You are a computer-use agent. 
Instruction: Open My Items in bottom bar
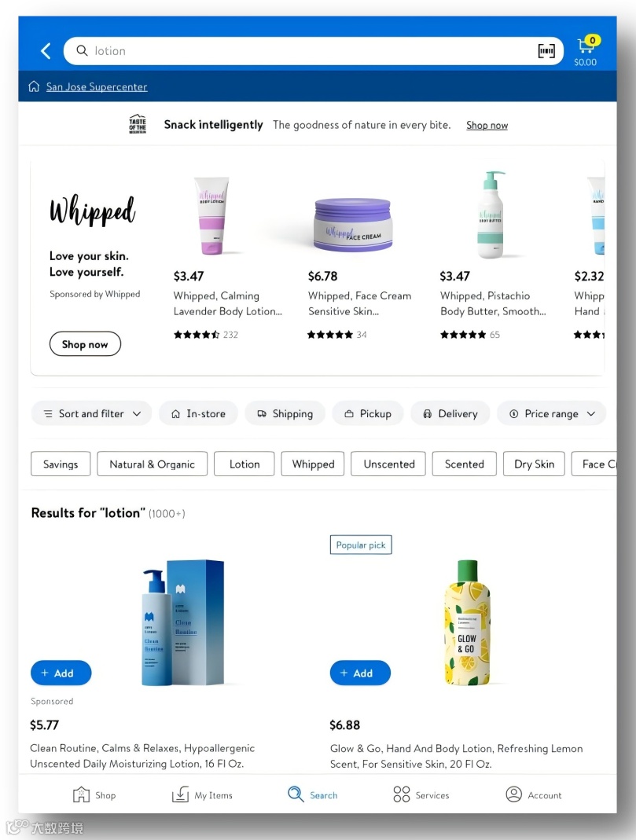pos(202,795)
